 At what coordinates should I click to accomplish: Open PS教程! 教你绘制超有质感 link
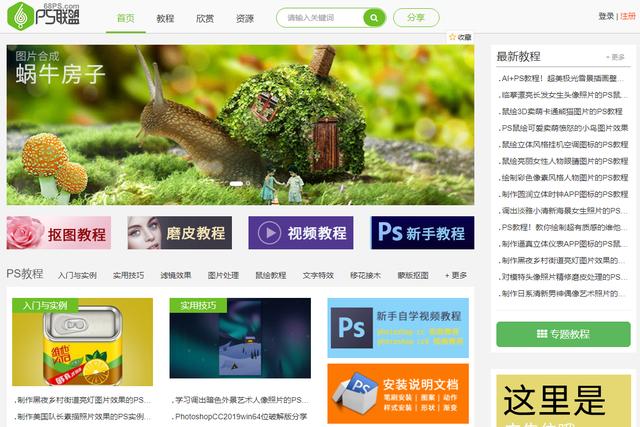coord(562,227)
